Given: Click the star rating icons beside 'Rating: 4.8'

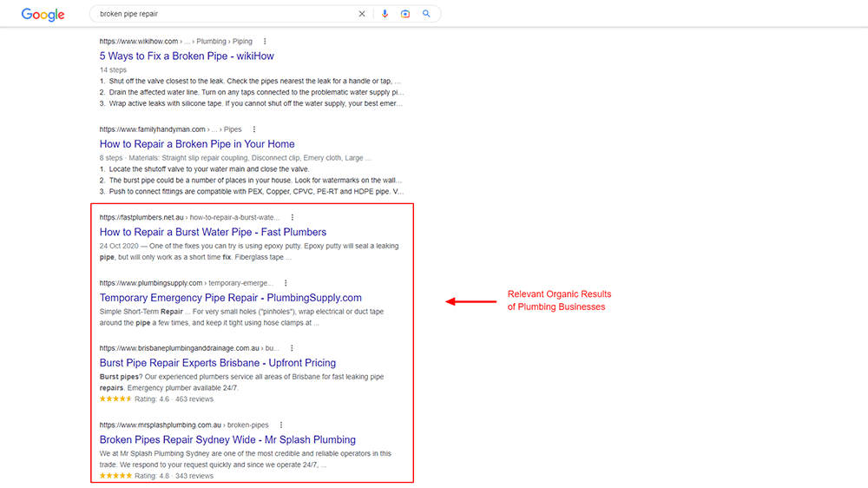Looking at the screenshot, I should [x=115, y=476].
